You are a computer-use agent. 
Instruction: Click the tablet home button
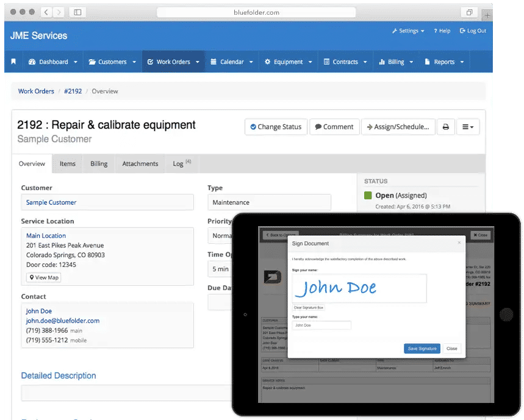click(x=506, y=315)
